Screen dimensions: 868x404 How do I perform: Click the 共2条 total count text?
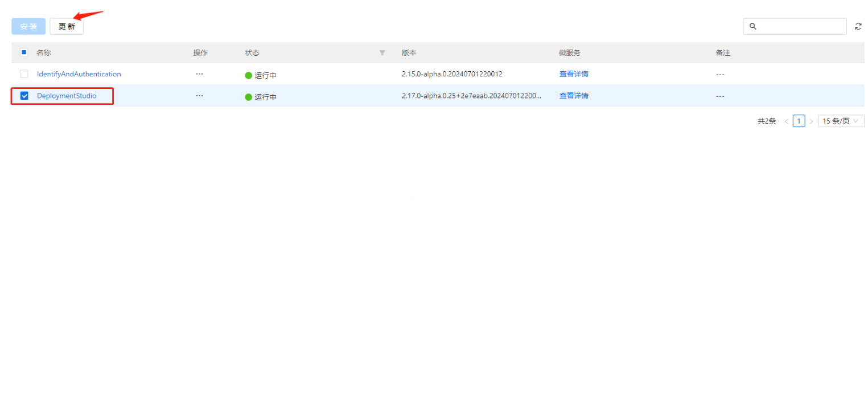point(767,121)
